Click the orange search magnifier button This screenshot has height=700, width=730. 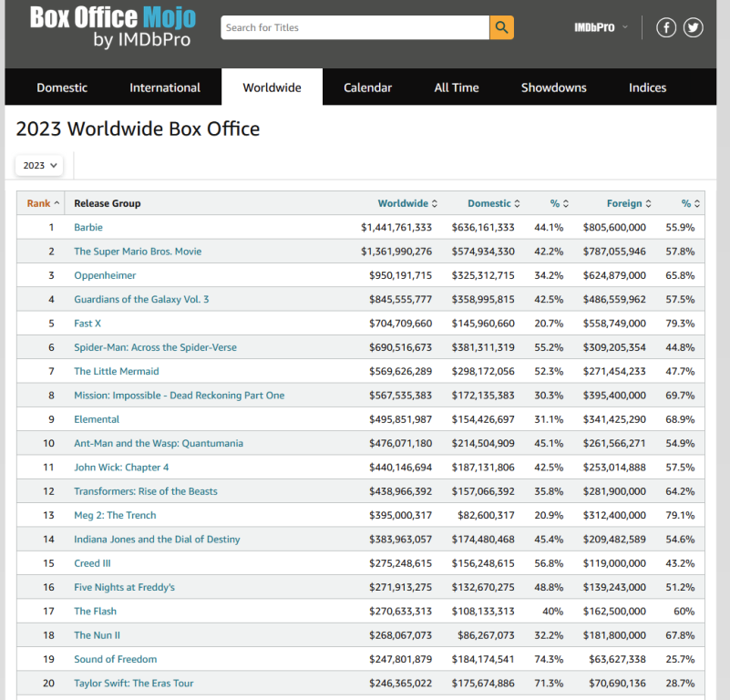point(501,27)
